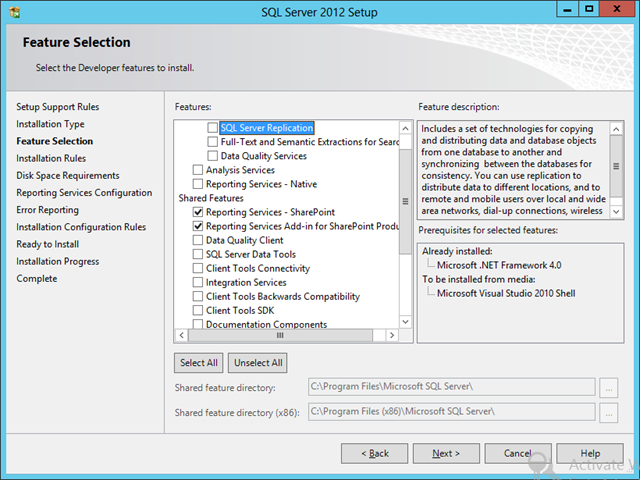Viewport: 640px width, 480px height.
Task: Select Microsoft Visual Studio 2010 Shell prerequisite
Action: pyautogui.click(x=506, y=293)
